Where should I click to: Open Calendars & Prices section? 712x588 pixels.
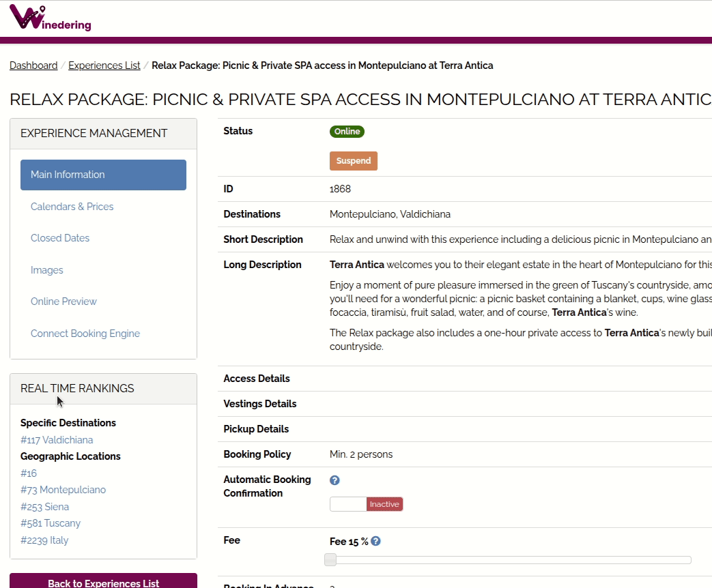tap(72, 207)
